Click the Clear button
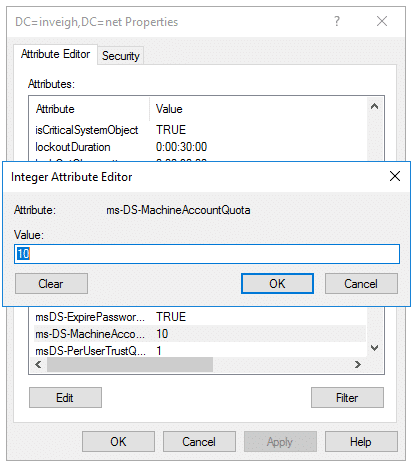This screenshot has height=467, width=414. 51,284
